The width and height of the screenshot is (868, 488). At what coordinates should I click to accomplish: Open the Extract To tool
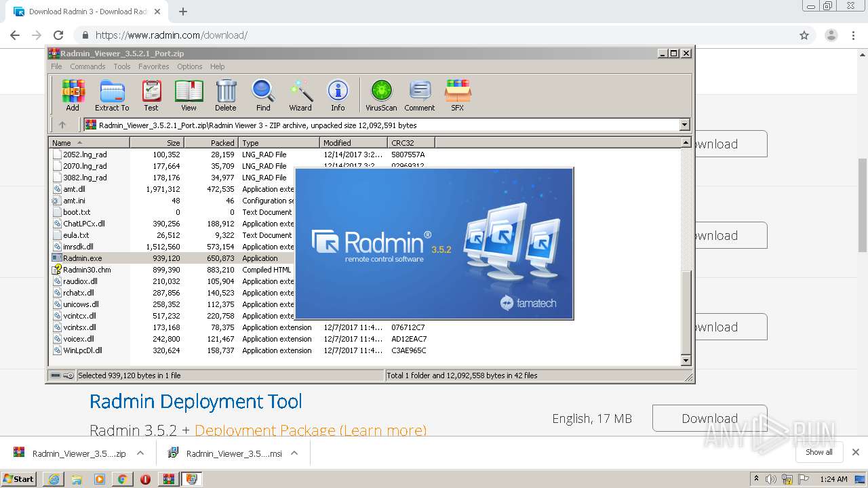click(112, 96)
